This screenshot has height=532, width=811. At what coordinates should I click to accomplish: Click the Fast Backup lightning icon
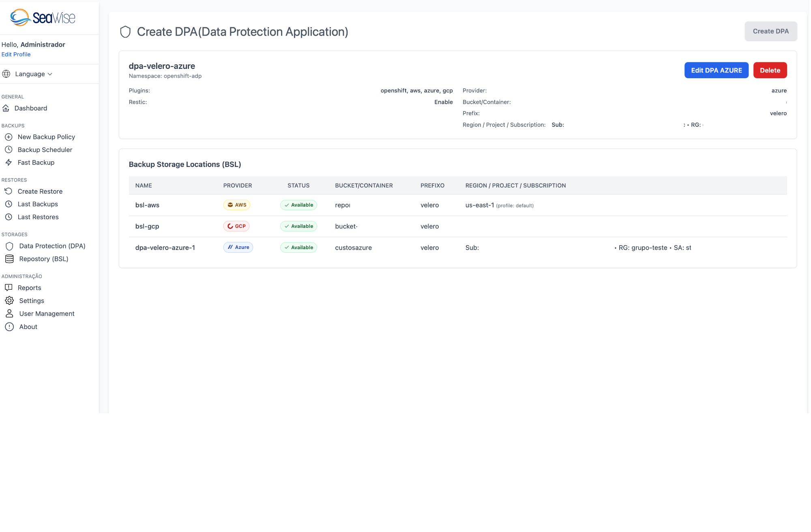click(x=9, y=162)
